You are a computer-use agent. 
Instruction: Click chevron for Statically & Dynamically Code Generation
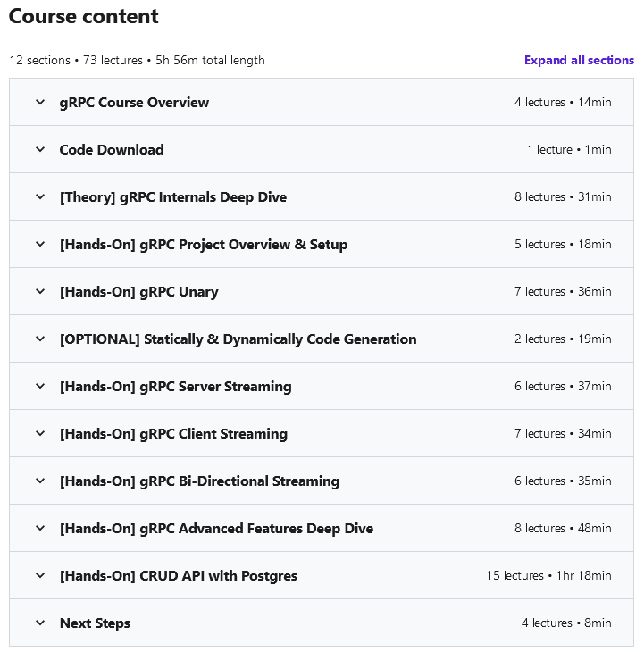click(x=40, y=339)
